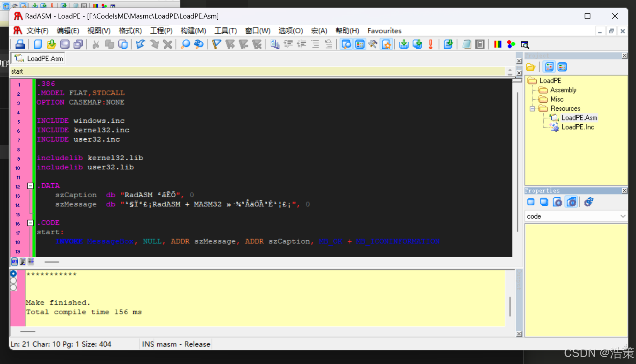Image resolution: width=636 pixels, height=364 pixels.
Task: Open the calculator icon in toolbar
Action: [480, 44]
